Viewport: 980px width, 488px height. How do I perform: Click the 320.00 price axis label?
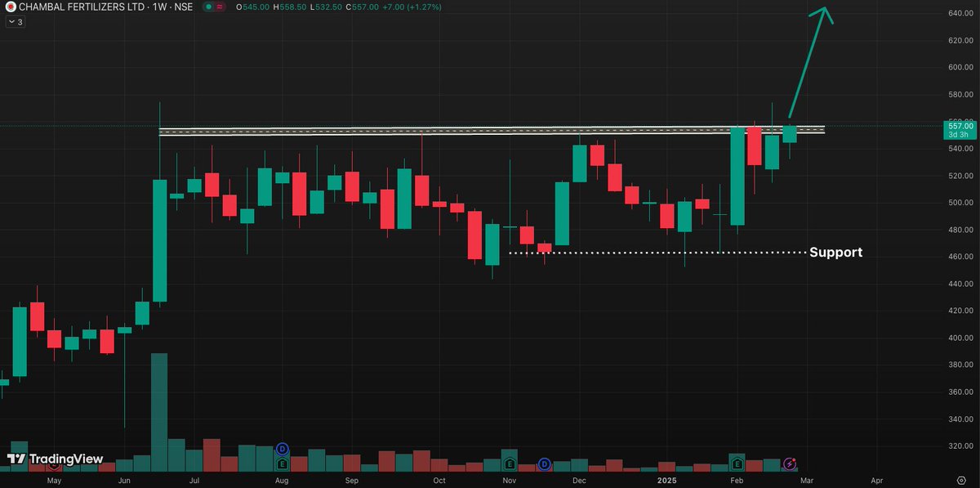click(x=960, y=446)
